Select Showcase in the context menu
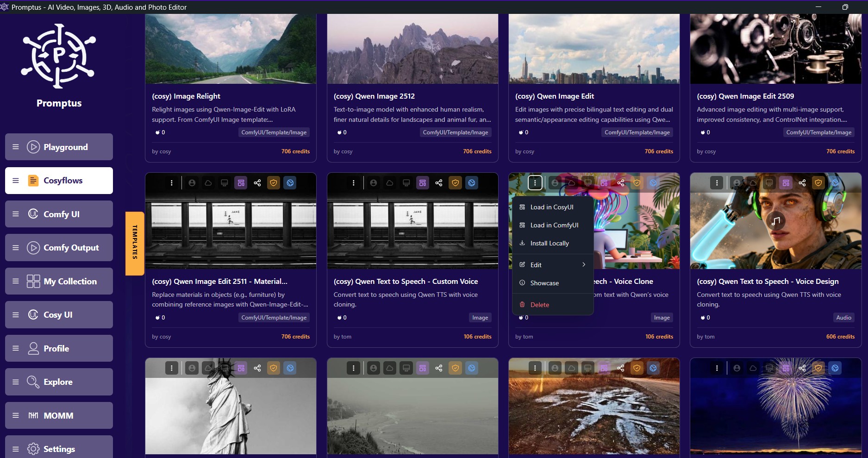 553,283
